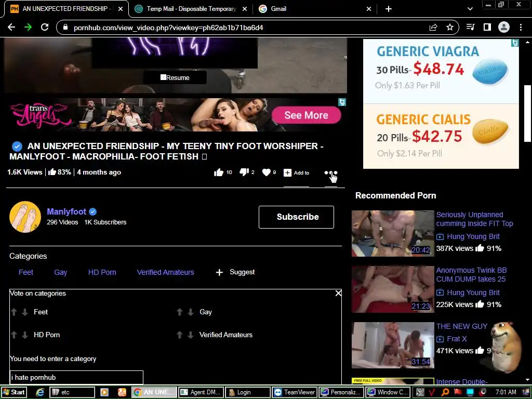
Task: Close the Gmail tab
Action: 369,9
